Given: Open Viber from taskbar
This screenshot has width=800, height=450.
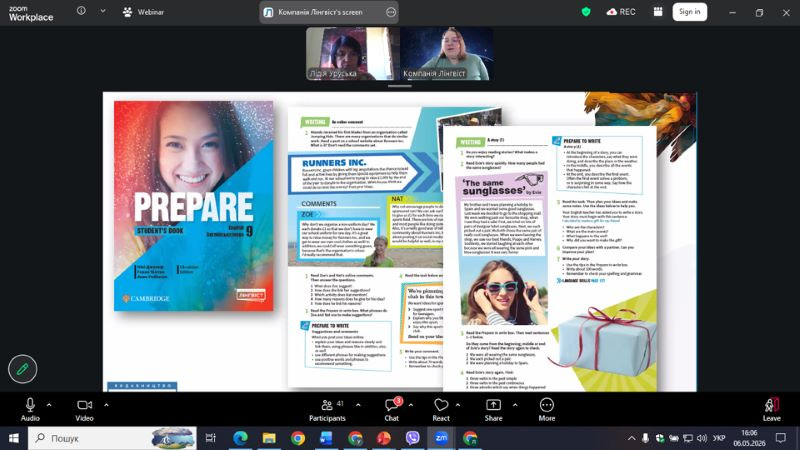Looking at the screenshot, I should coord(412,438).
